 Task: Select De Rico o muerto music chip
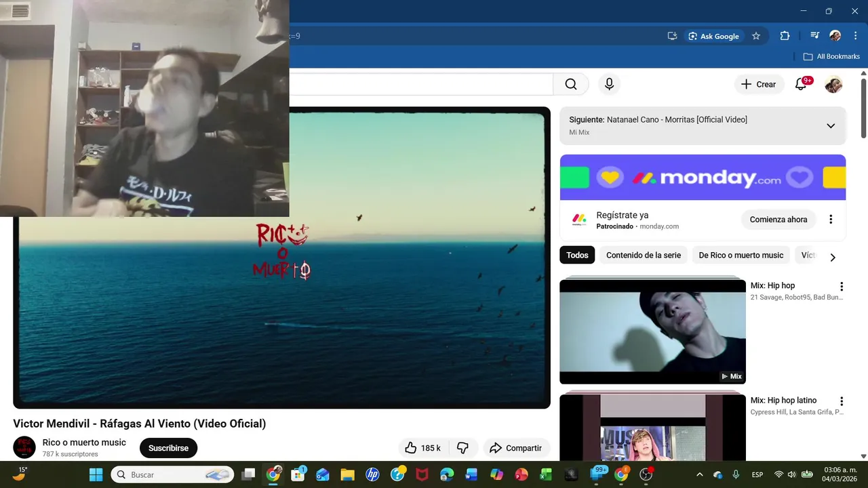click(x=741, y=256)
